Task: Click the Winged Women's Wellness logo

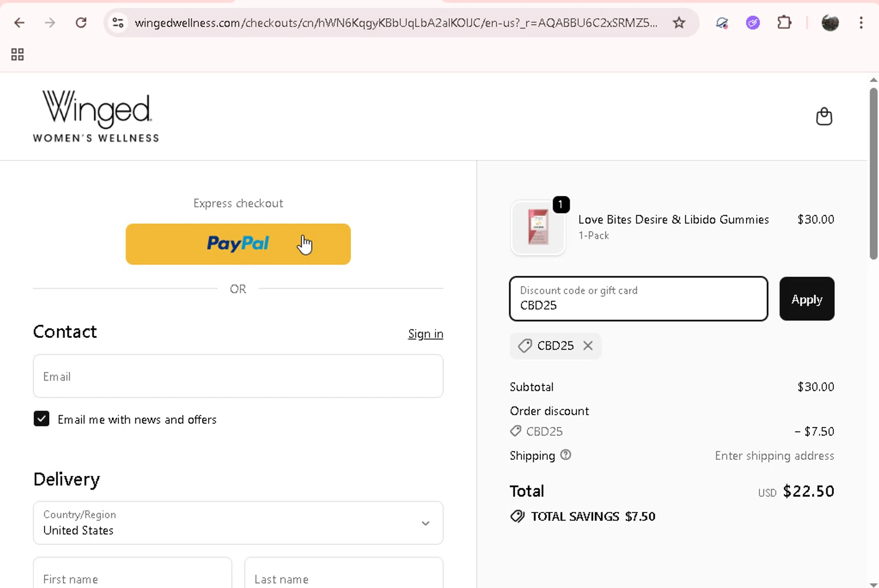Action: (x=96, y=116)
